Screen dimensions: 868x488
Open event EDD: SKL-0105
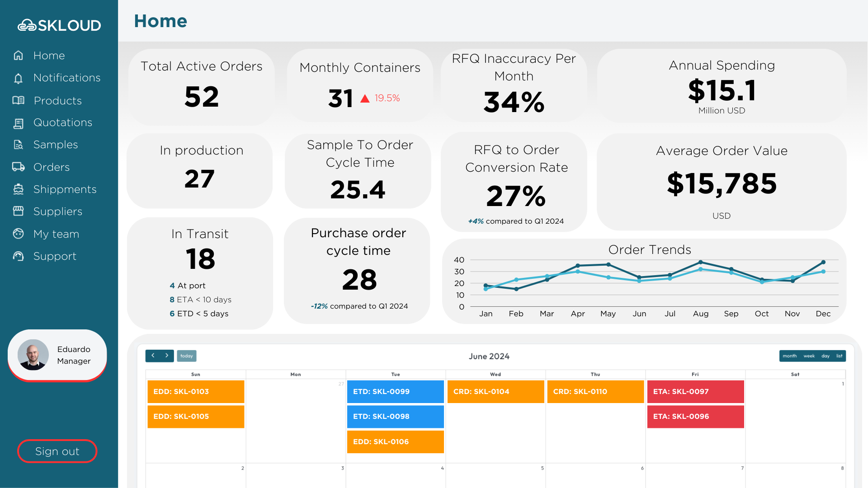pos(196,417)
